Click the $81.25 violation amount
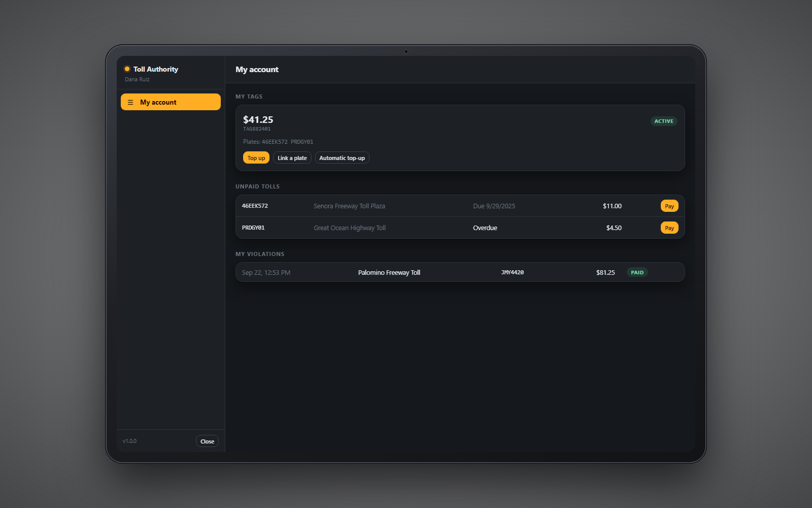812x508 pixels. tap(605, 272)
